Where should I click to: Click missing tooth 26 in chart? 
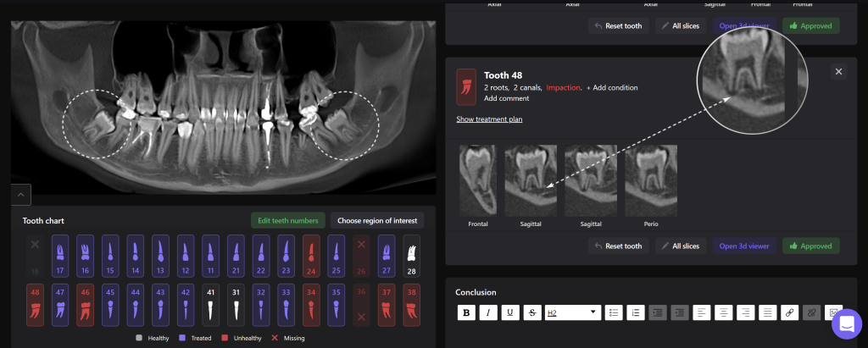361,255
